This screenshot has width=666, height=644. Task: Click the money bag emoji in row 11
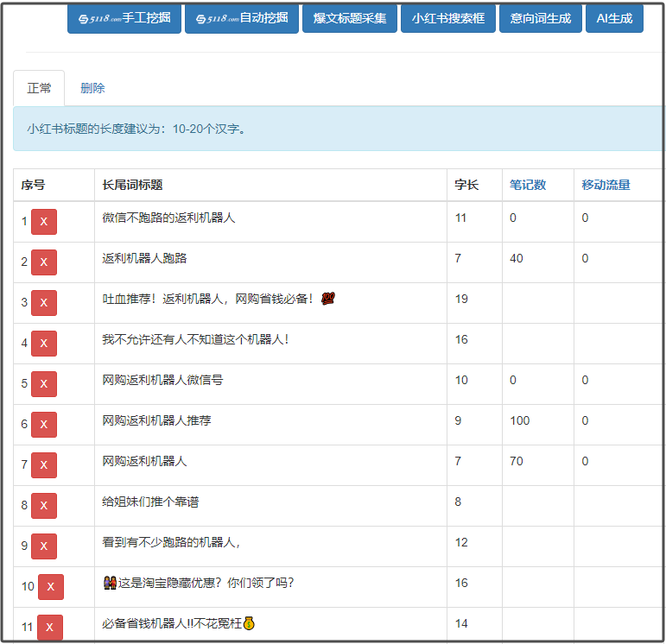249,623
